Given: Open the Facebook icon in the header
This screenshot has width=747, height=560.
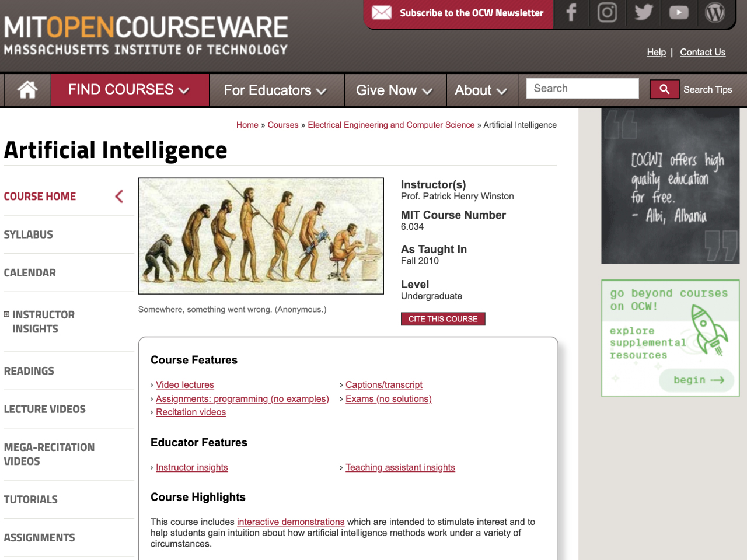Looking at the screenshot, I should (571, 12).
